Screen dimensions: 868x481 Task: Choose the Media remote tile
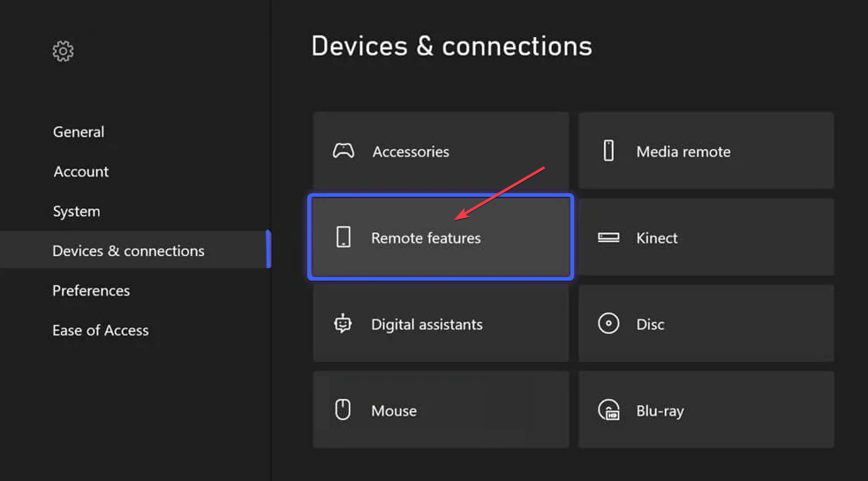(x=706, y=151)
